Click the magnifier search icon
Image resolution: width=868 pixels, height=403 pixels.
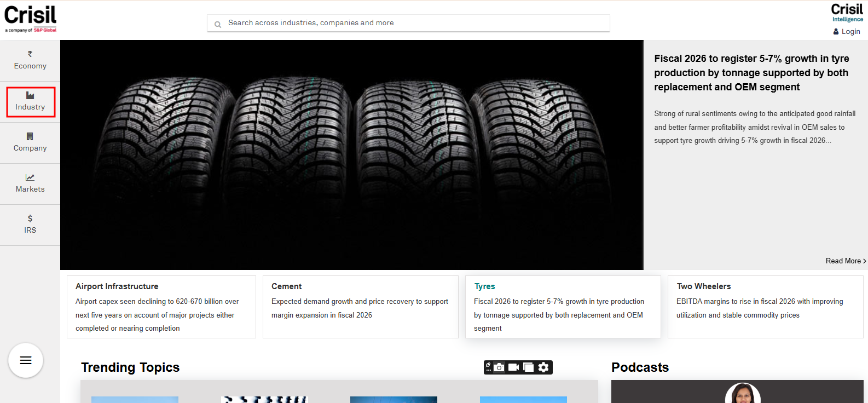(x=218, y=24)
